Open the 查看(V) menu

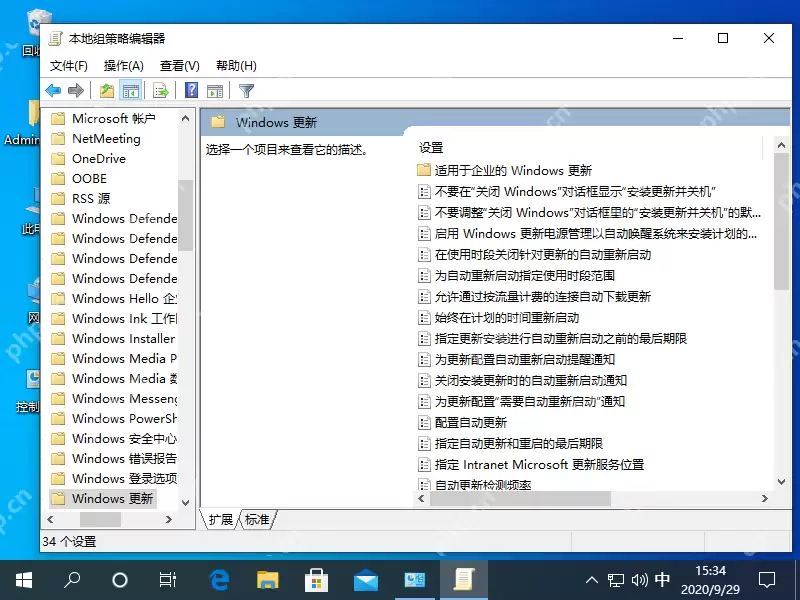pos(178,64)
